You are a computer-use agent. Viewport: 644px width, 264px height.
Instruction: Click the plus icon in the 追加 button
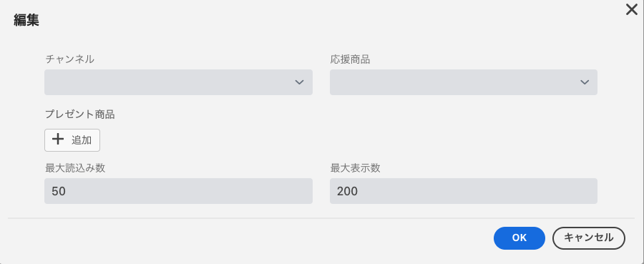click(x=58, y=140)
